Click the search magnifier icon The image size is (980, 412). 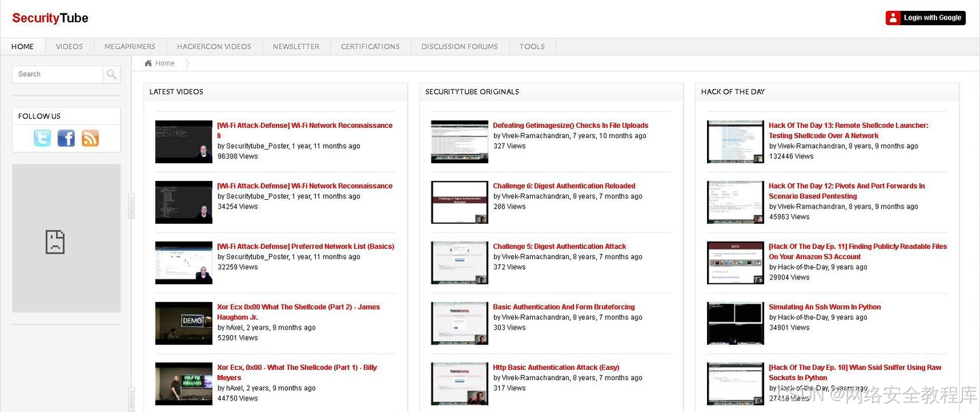point(112,74)
